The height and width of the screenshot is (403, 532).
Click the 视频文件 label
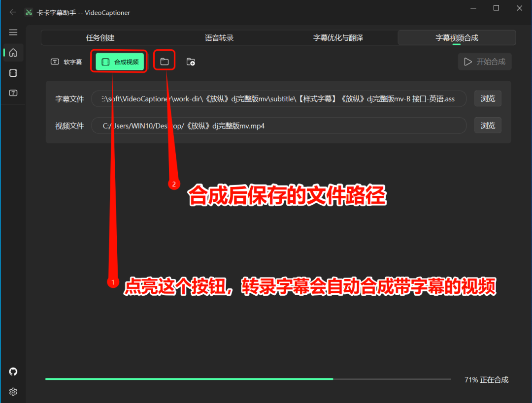pyautogui.click(x=69, y=126)
